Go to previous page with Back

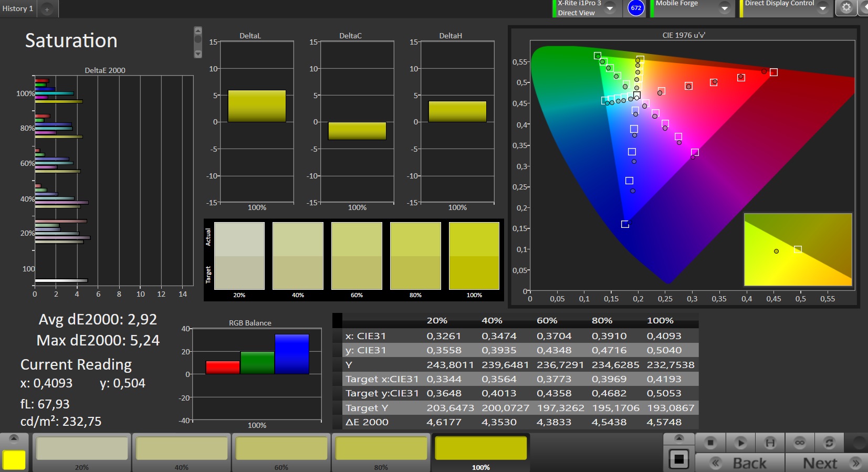740,463
